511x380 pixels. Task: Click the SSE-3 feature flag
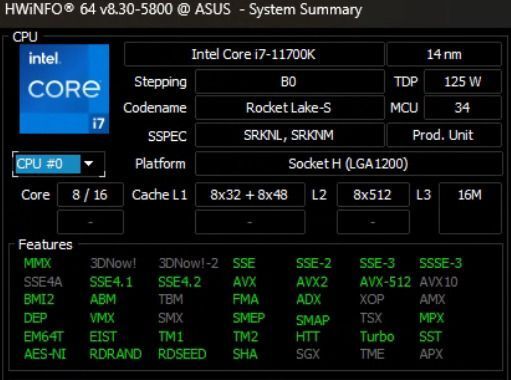point(377,263)
